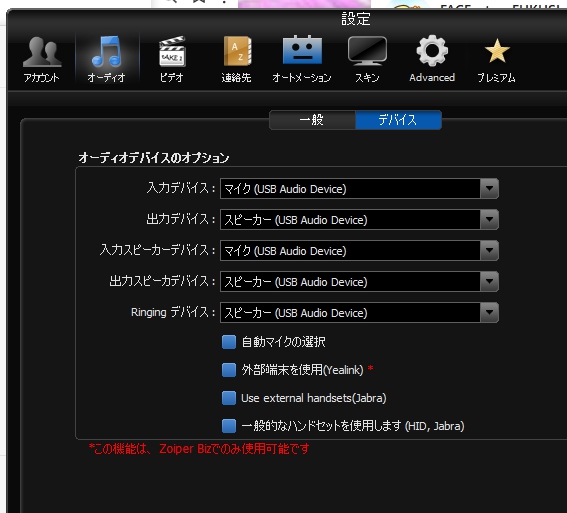567x513 pixels.
Task: Expand the Ringing デバイス dropdown arrow
Action: point(489,313)
